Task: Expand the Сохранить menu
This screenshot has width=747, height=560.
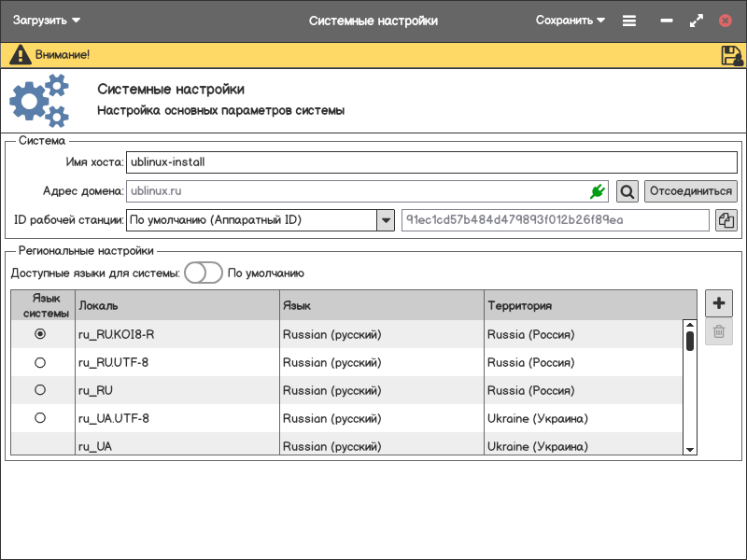Action: pyautogui.click(x=571, y=21)
